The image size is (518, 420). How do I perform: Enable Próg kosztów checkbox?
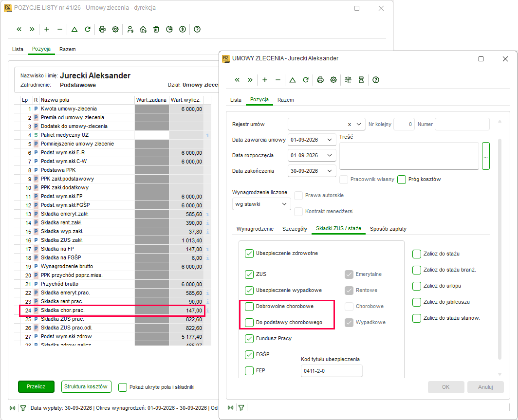tap(401, 180)
